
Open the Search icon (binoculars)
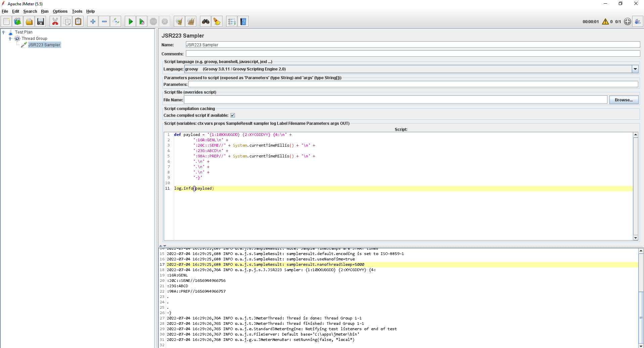[205, 21]
